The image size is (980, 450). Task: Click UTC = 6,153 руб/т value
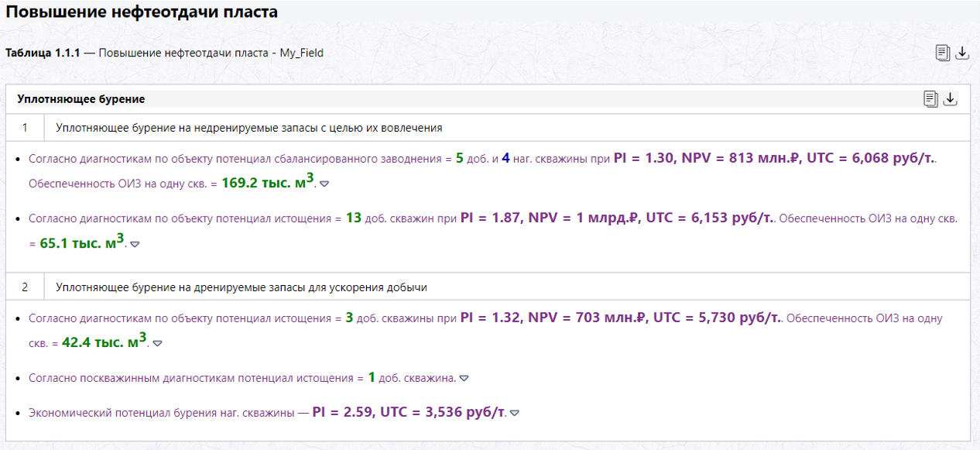coord(709,218)
